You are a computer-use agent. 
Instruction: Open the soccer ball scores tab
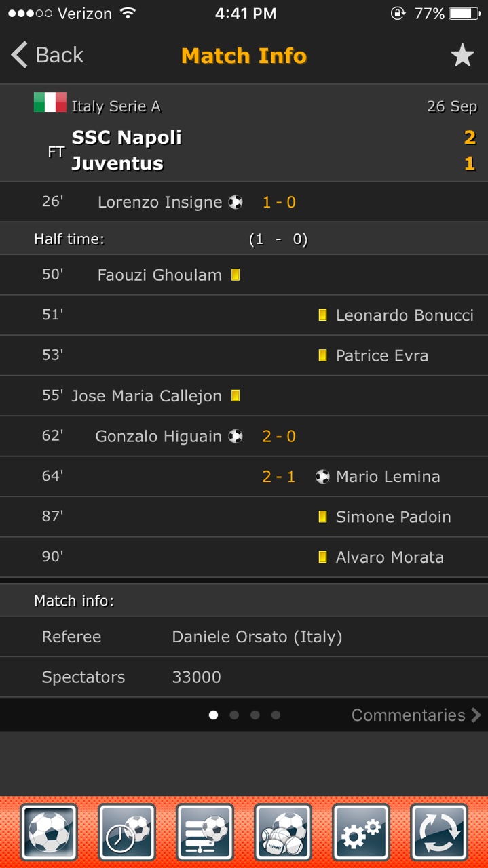[x=49, y=832]
